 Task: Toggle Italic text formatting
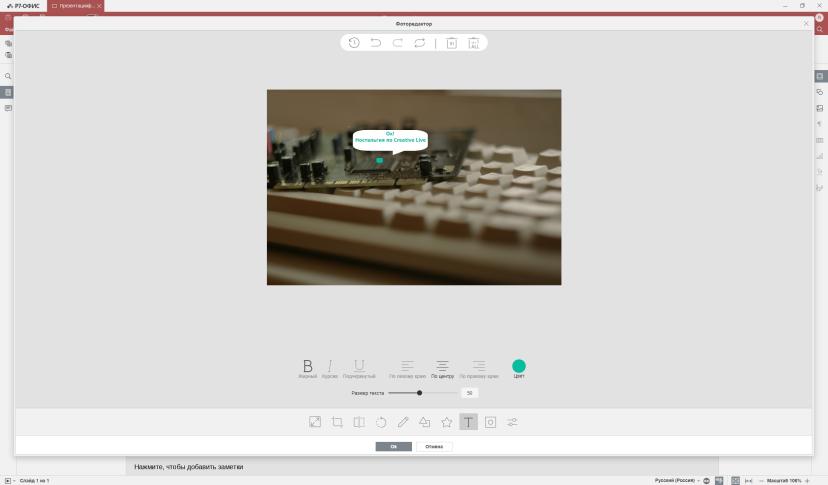(x=330, y=368)
